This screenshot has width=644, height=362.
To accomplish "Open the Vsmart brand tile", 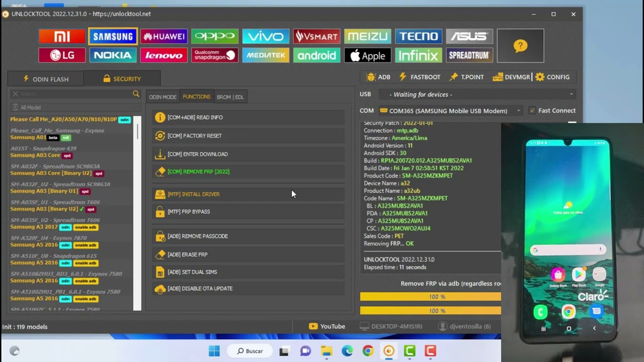I will tap(316, 36).
